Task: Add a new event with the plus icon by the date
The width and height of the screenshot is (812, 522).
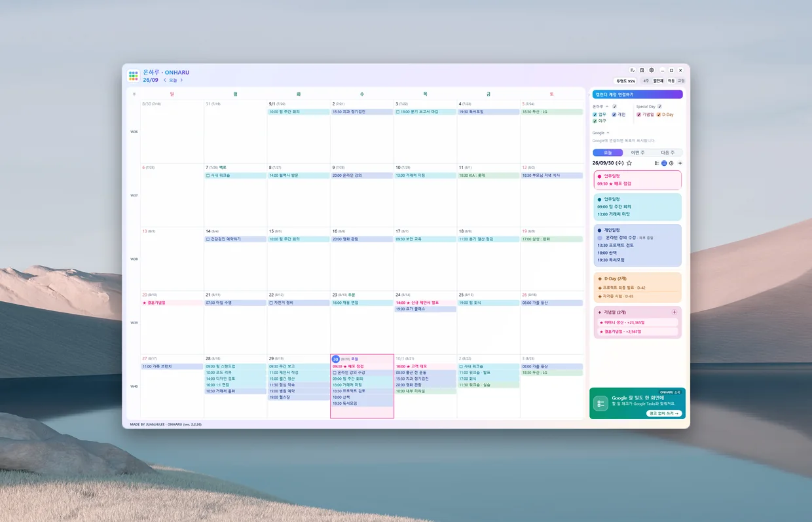Action: 680,163
